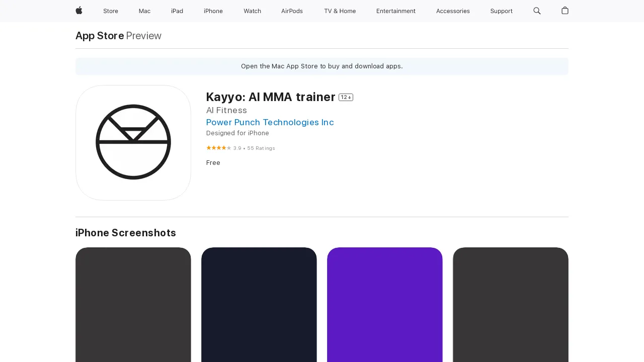Click the Kayyo app icon
The height and width of the screenshot is (362, 644).
pos(133,143)
